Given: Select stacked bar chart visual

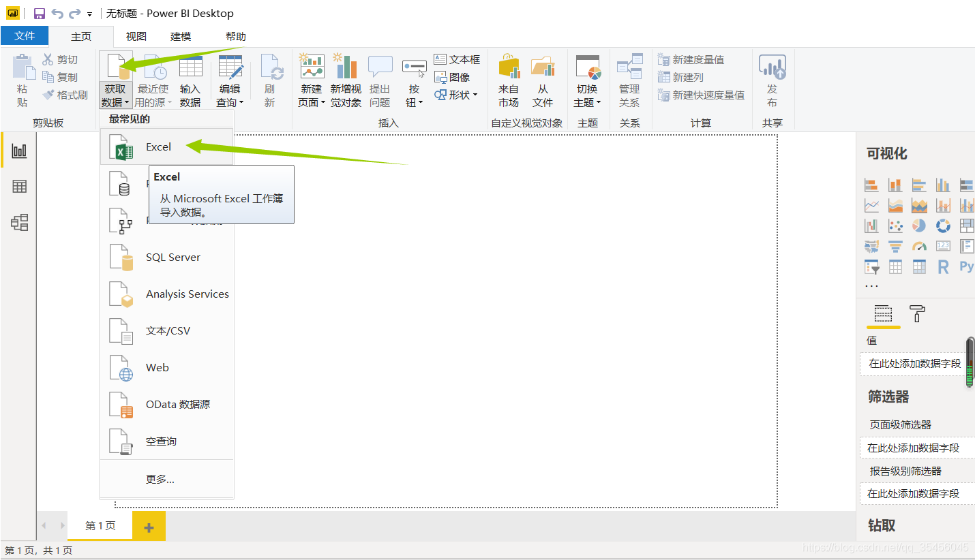Looking at the screenshot, I should coord(871,185).
